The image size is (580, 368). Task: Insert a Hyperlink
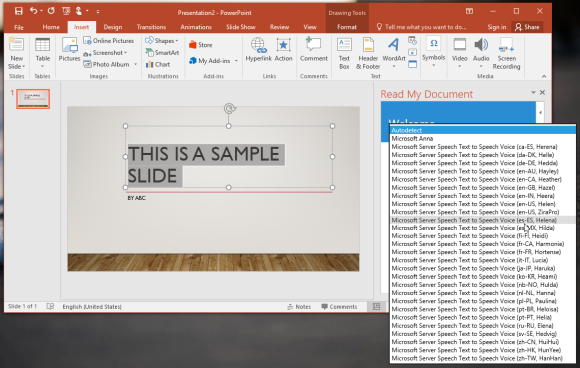(259, 50)
